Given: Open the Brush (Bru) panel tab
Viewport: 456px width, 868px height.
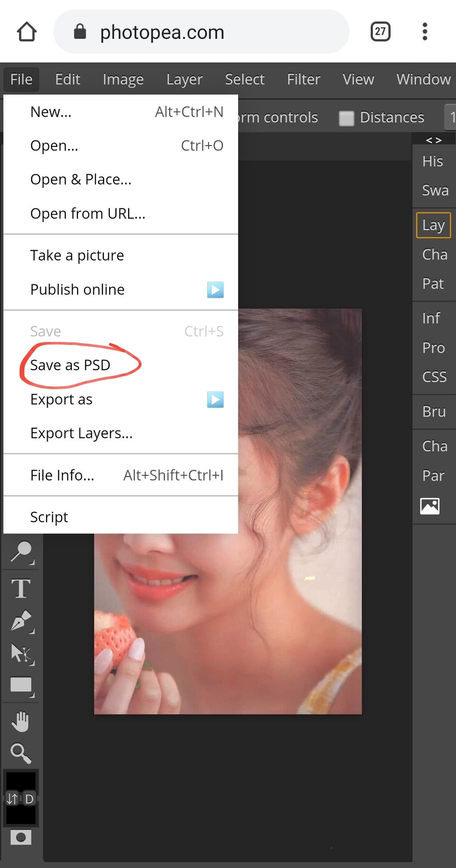Looking at the screenshot, I should 434,411.
